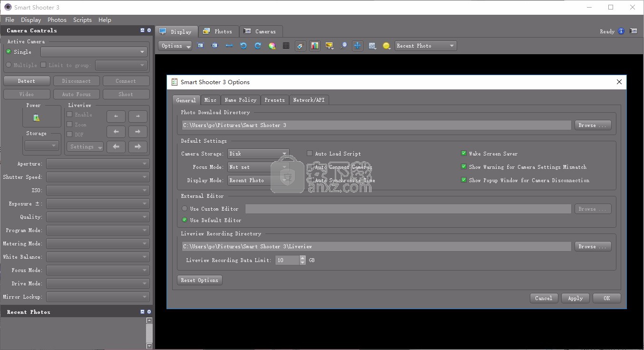Open the File menu
This screenshot has width=644, height=350.
click(10, 20)
